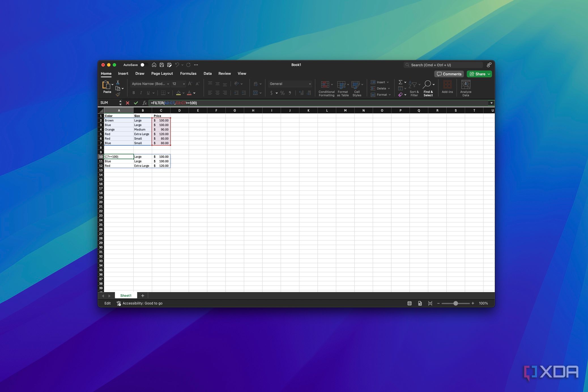Switch to the Data tab
The height and width of the screenshot is (392, 588).
click(207, 74)
